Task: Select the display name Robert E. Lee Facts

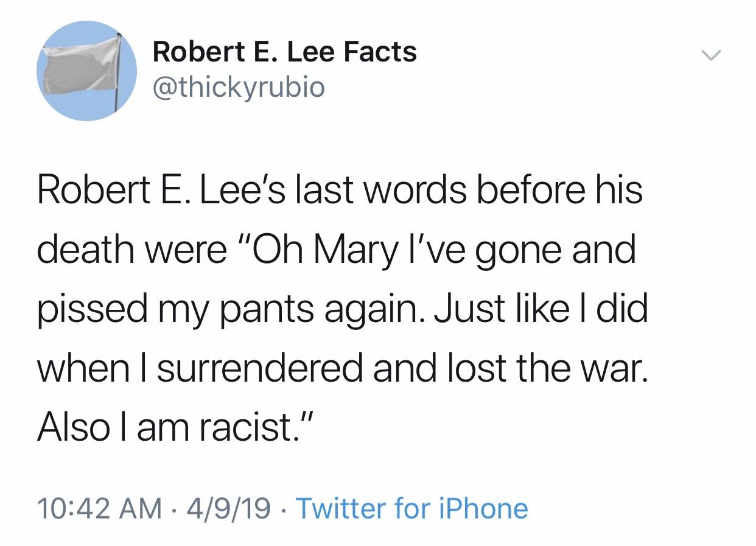Action: 285,52
